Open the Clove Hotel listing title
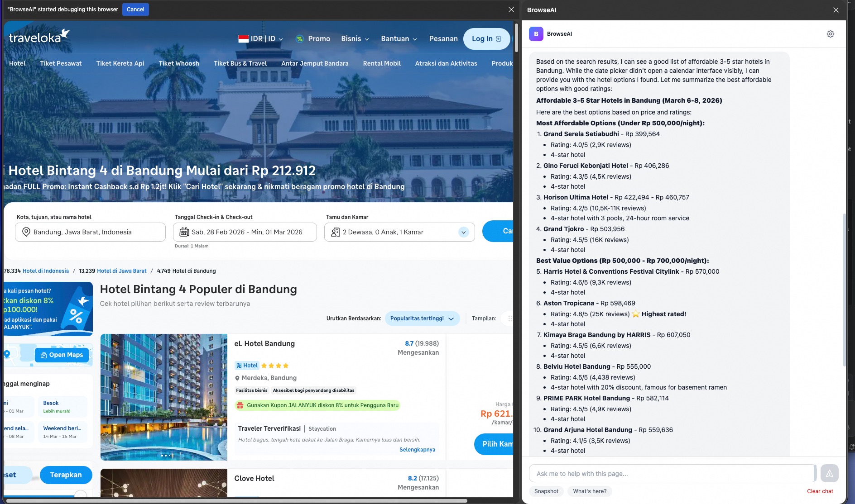 pyautogui.click(x=254, y=479)
